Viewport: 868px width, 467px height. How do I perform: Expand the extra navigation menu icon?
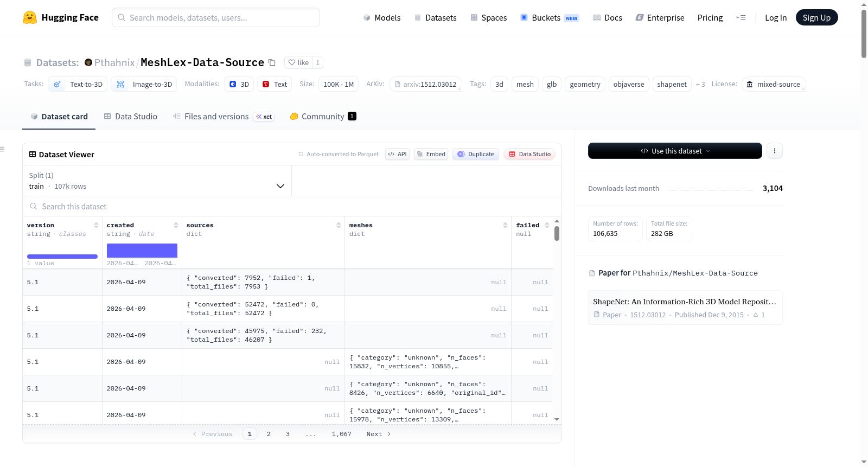pos(741,17)
